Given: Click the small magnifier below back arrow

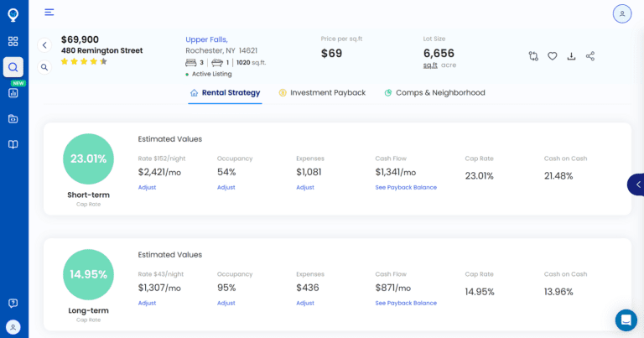Looking at the screenshot, I should (44, 67).
